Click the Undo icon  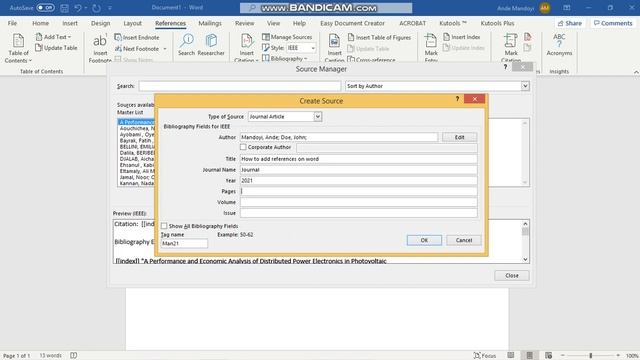tap(78, 8)
